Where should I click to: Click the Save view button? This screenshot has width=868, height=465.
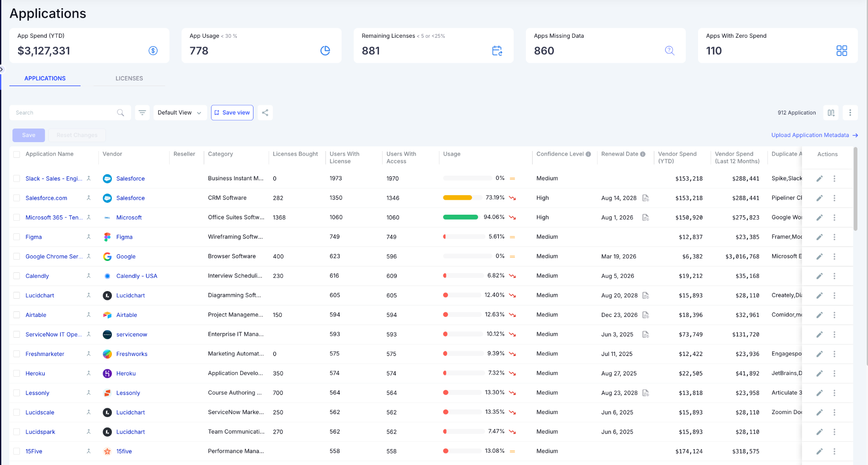(232, 112)
